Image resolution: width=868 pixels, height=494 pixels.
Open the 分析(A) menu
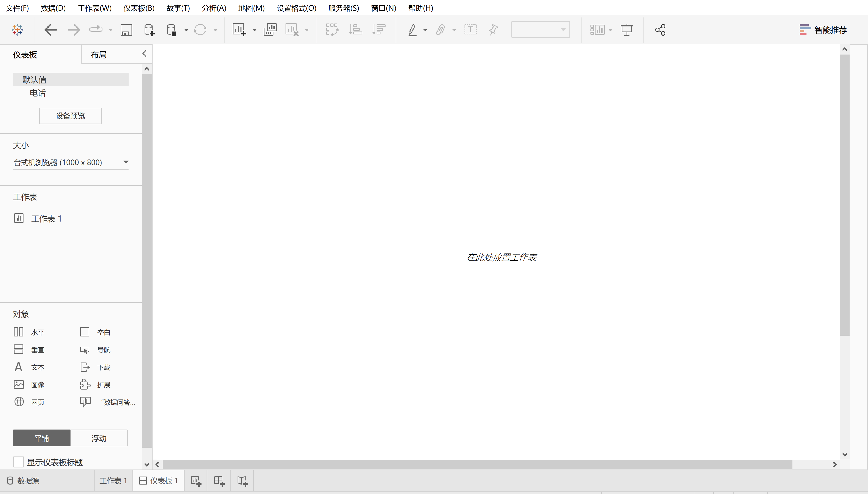tap(214, 8)
